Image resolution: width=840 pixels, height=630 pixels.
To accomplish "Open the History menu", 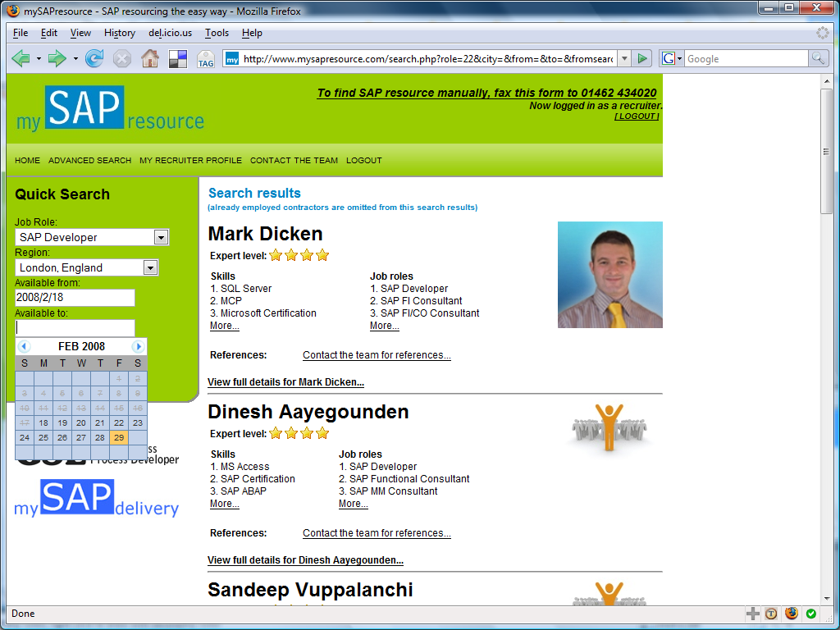I will tap(120, 33).
